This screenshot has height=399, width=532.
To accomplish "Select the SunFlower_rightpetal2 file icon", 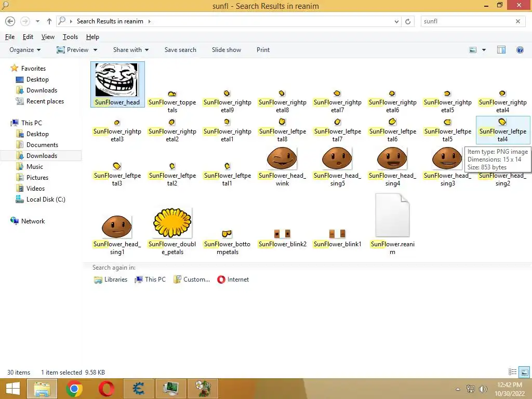I will [x=172, y=122].
